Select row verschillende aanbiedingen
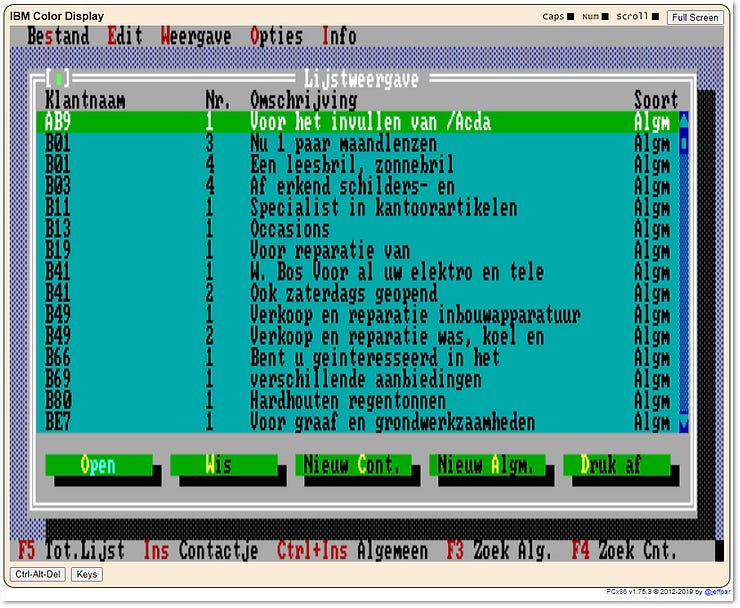Screen dimensions: 740x608 357,380
